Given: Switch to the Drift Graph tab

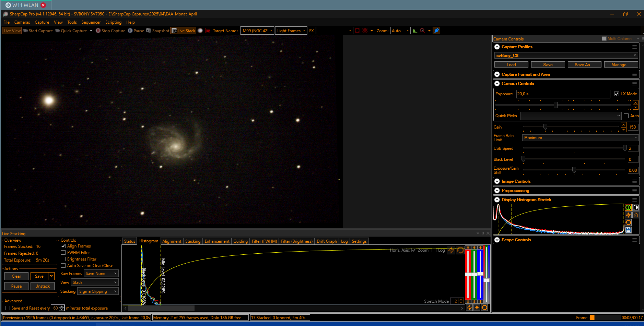Looking at the screenshot, I should [x=327, y=241].
